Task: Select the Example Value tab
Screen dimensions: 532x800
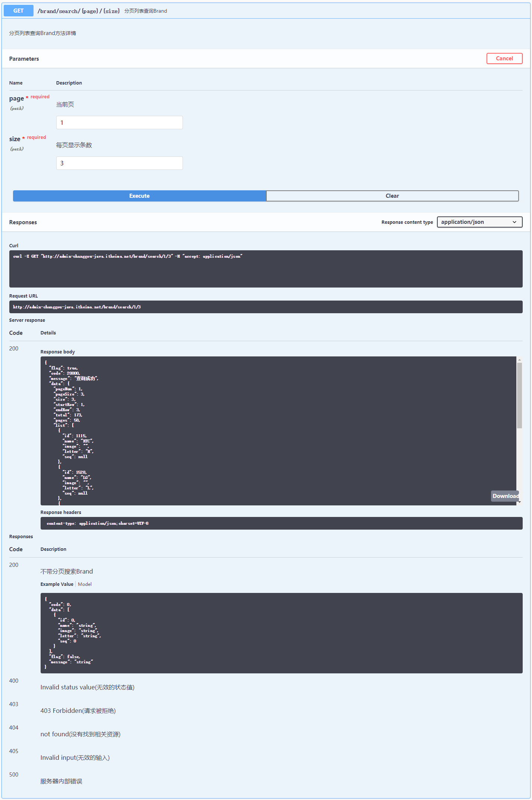Action: pos(57,584)
